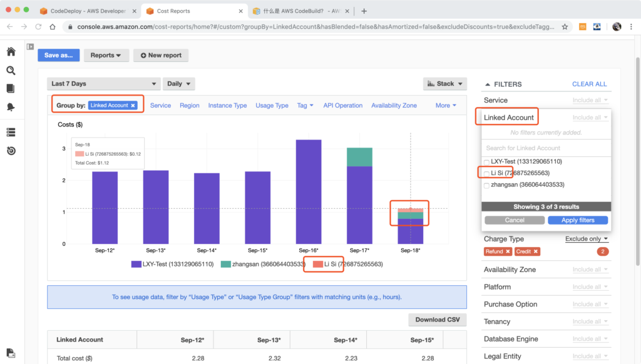Remove Linked Account grouping with x
Screen dimensions: 641x364
pyautogui.click(x=133, y=106)
